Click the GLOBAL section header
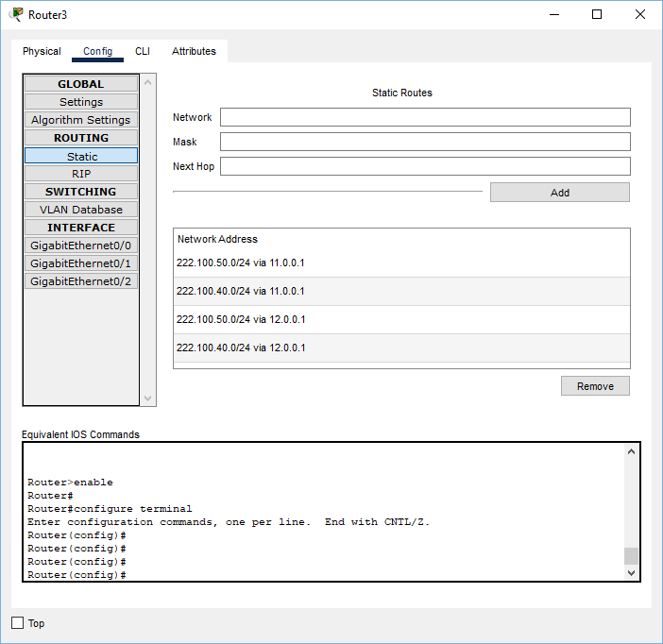 (x=81, y=84)
